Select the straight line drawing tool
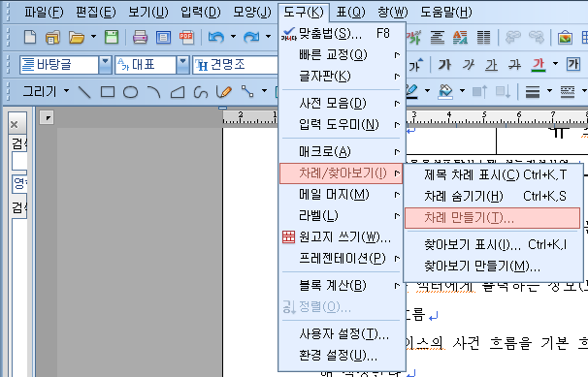The width and height of the screenshot is (588, 377). click(84, 91)
